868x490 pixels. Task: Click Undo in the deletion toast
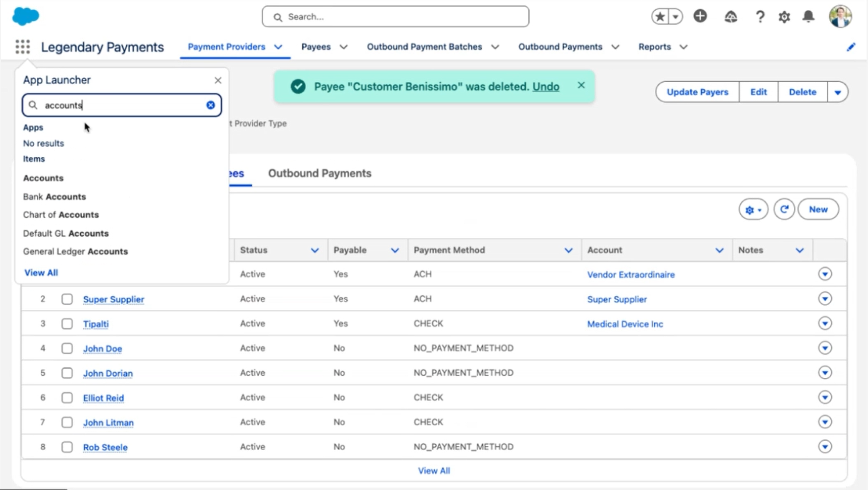(545, 87)
